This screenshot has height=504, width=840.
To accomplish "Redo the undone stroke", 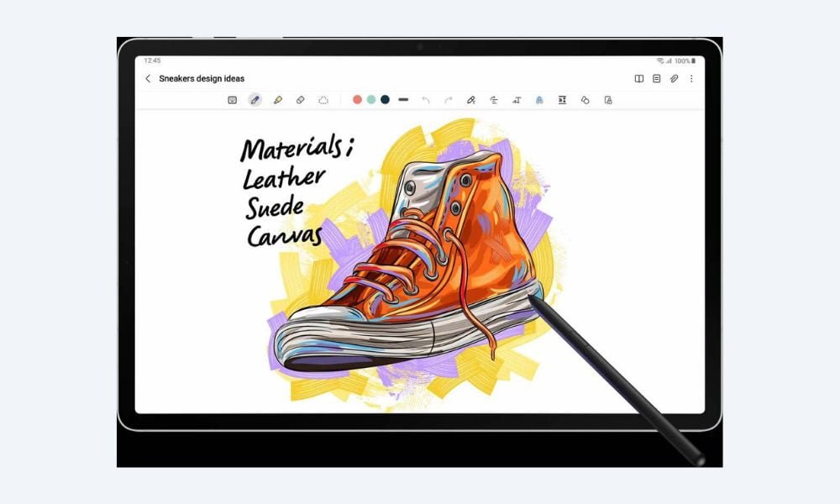I will point(448,100).
